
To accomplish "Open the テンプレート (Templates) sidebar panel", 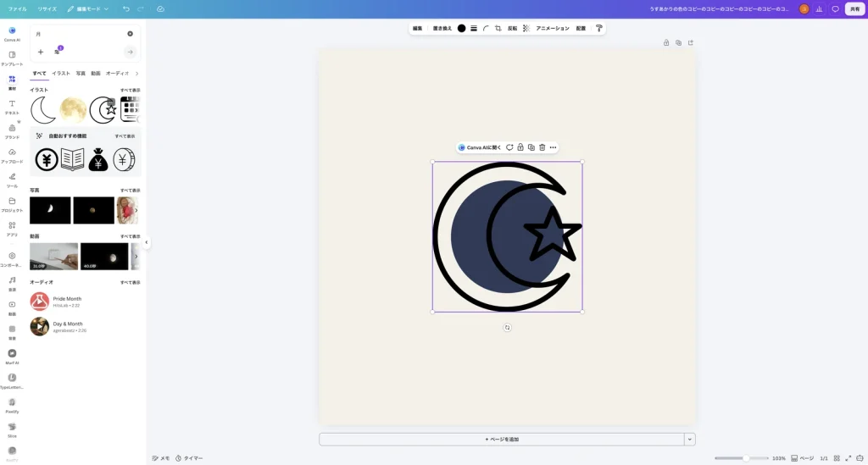I will 12,58.
